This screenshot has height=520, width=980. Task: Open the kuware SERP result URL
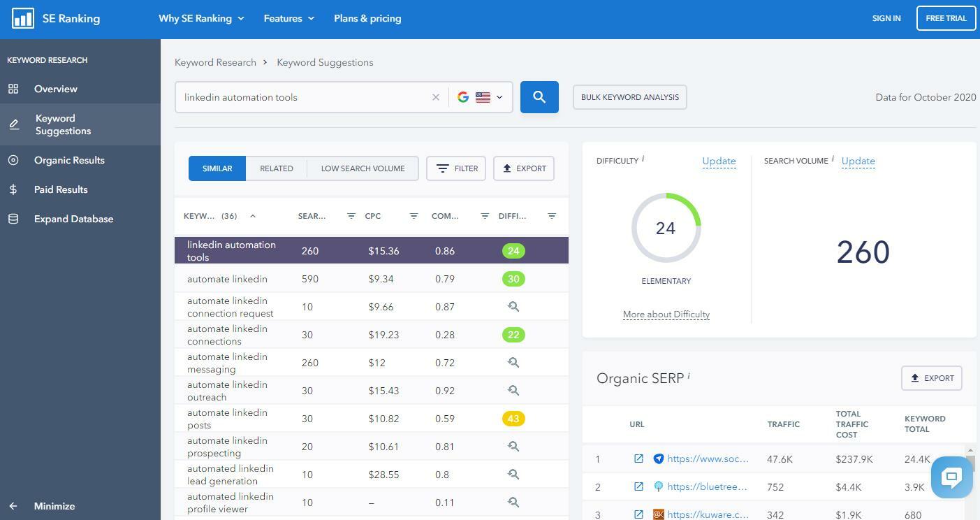[708, 514]
